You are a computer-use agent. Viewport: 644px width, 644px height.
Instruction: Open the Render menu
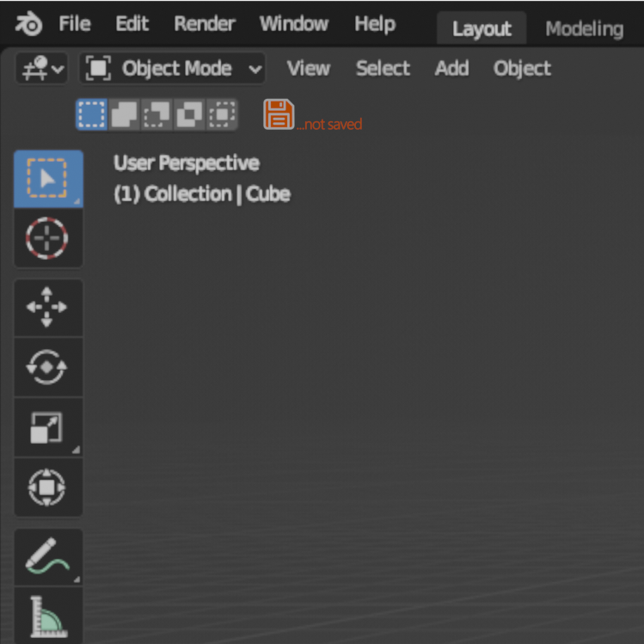point(205,24)
